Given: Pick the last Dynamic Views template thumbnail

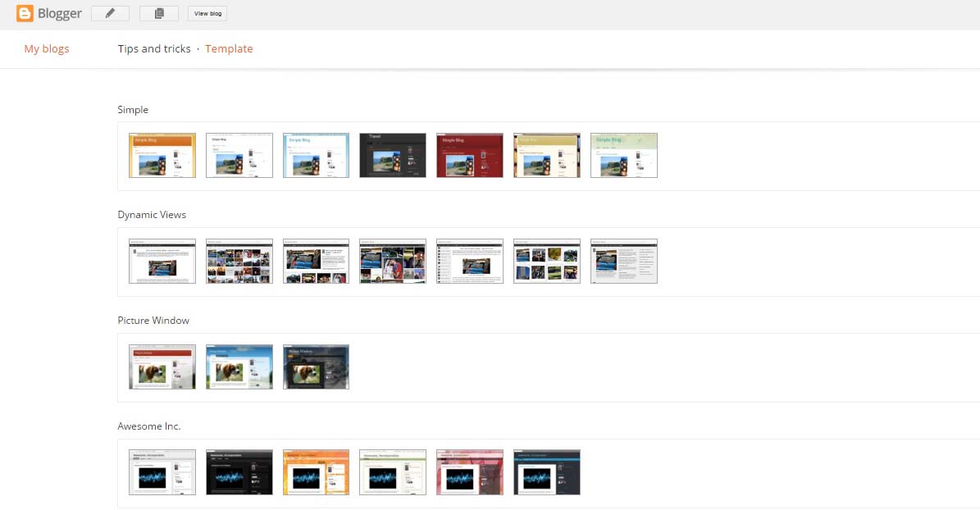Looking at the screenshot, I should click(x=624, y=262).
